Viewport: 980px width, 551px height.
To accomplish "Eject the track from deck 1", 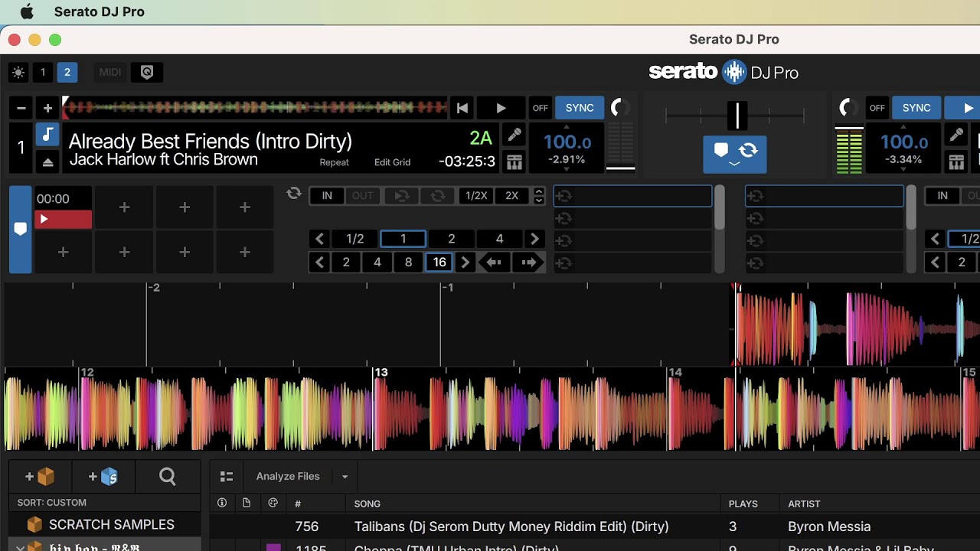I will click(x=47, y=161).
